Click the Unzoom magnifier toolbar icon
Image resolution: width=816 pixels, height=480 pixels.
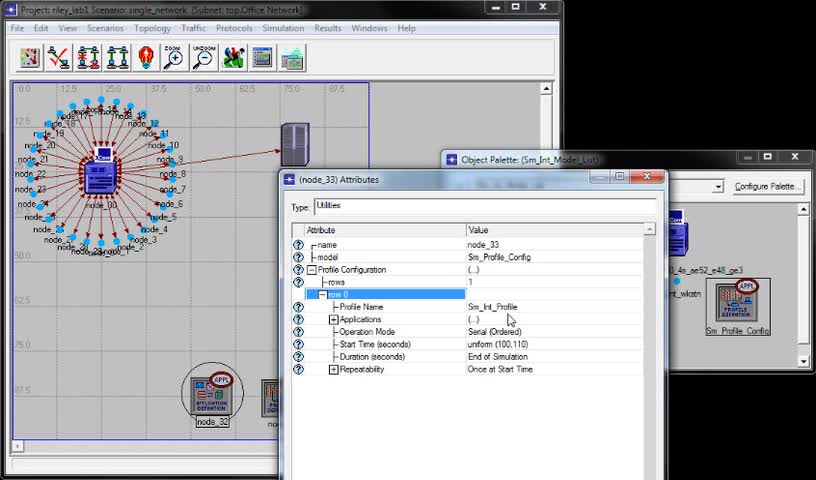[204, 58]
